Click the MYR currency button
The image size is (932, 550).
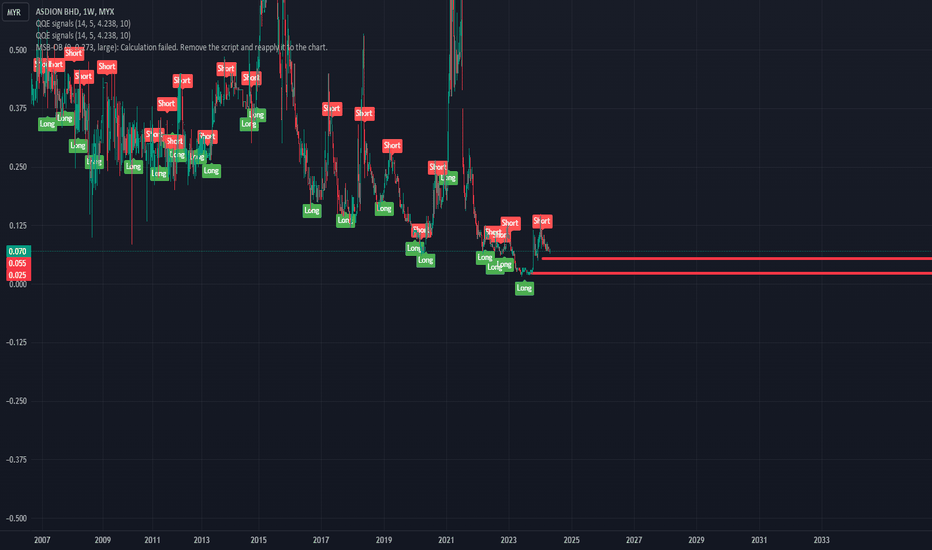pos(14,12)
